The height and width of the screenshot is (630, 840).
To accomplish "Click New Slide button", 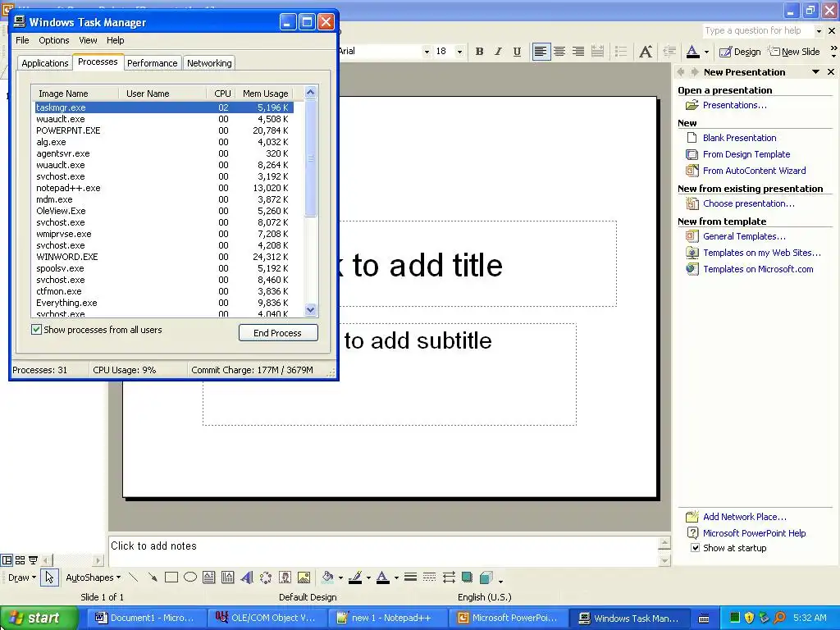I will (795, 52).
